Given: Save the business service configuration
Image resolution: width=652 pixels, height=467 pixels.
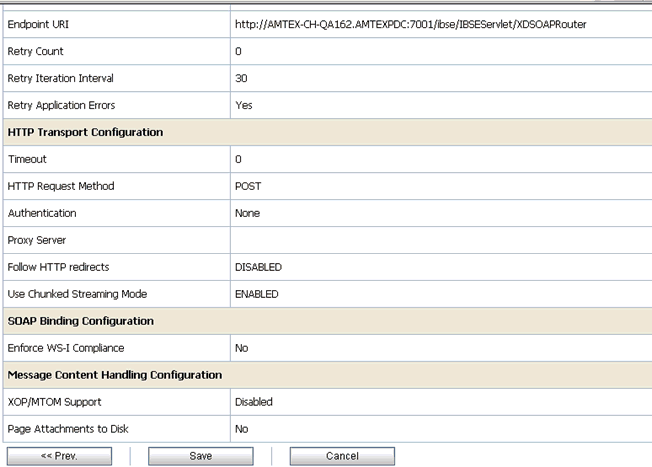Looking at the screenshot, I should tap(201, 456).
